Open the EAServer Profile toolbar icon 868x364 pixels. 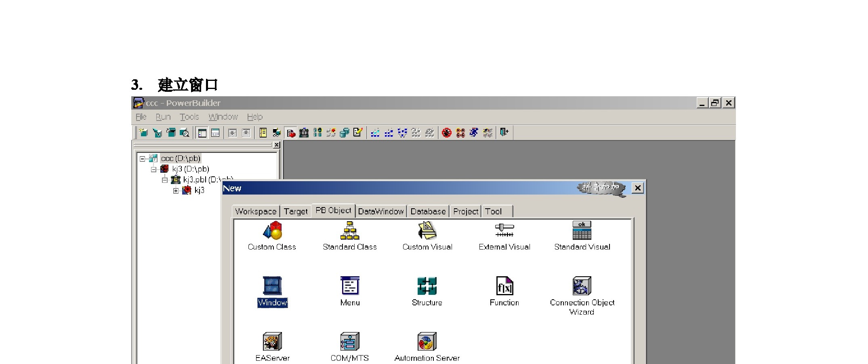click(x=331, y=133)
